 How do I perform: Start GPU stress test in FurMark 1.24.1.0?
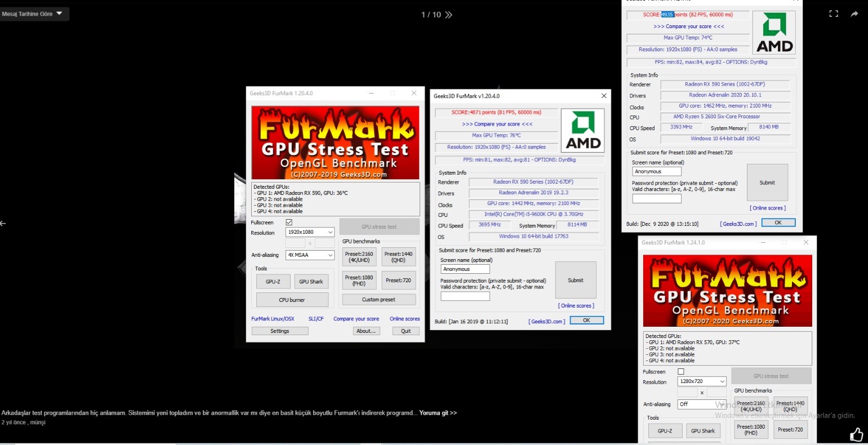pos(771,376)
